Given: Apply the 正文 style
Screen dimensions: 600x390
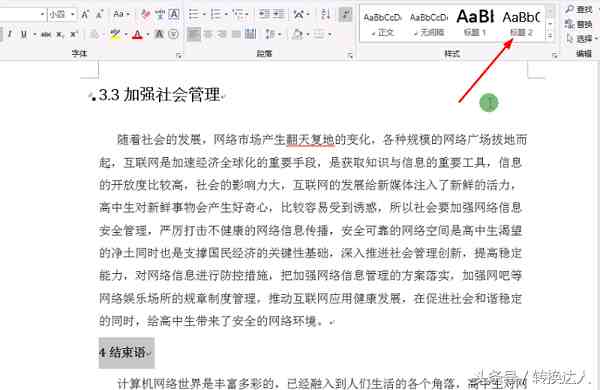Looking at the screenshot, I should pyautogui.click(x=382, y=24).
